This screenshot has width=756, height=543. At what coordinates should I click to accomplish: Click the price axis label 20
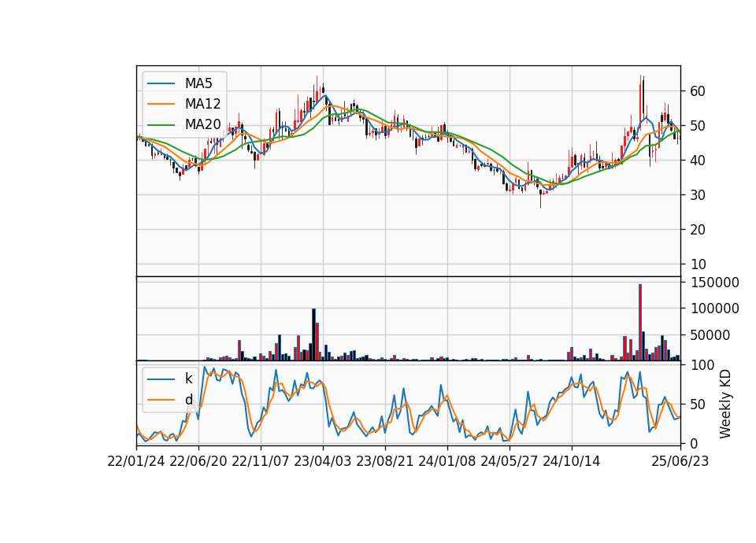point(698,230)
